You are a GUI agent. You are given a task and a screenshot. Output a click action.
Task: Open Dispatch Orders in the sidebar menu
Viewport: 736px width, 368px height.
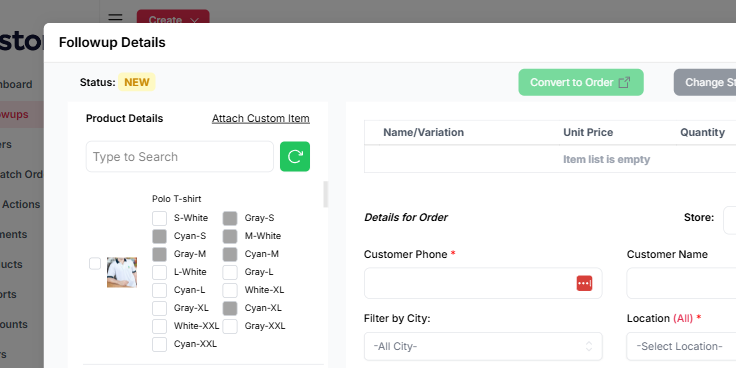tap(21, 175)
